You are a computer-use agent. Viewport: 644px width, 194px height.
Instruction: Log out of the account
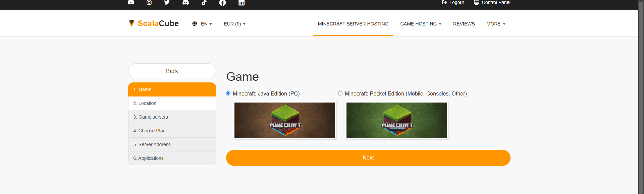[453, 2]
